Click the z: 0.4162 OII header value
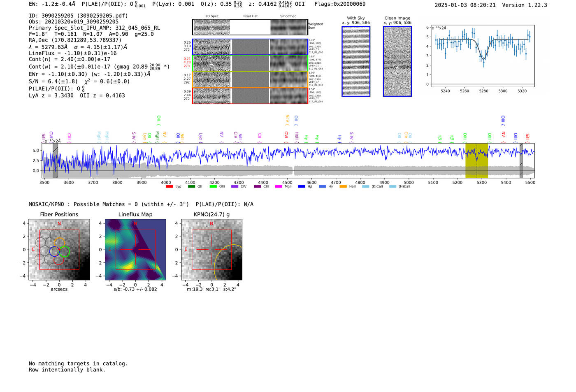The height and width of the screenshot is (392, 576). pos(277,4)
